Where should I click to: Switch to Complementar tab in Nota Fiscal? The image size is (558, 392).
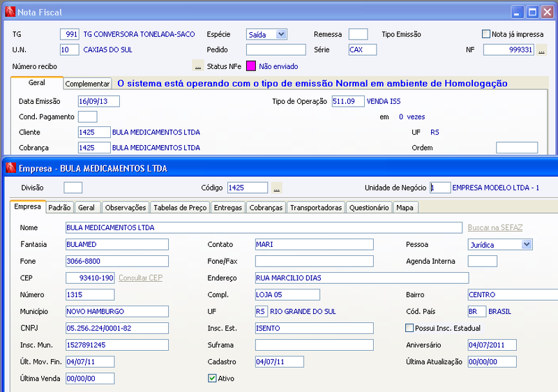(88, 84)
